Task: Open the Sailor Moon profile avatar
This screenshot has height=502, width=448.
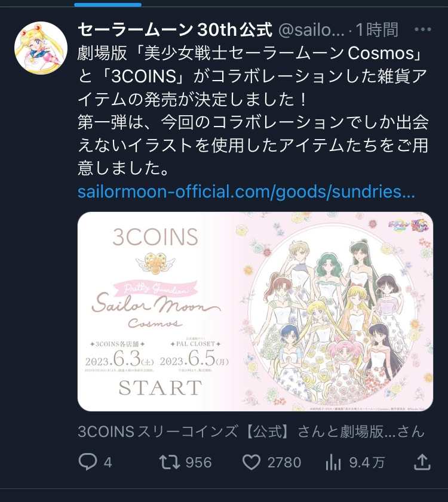Action: 41,48
